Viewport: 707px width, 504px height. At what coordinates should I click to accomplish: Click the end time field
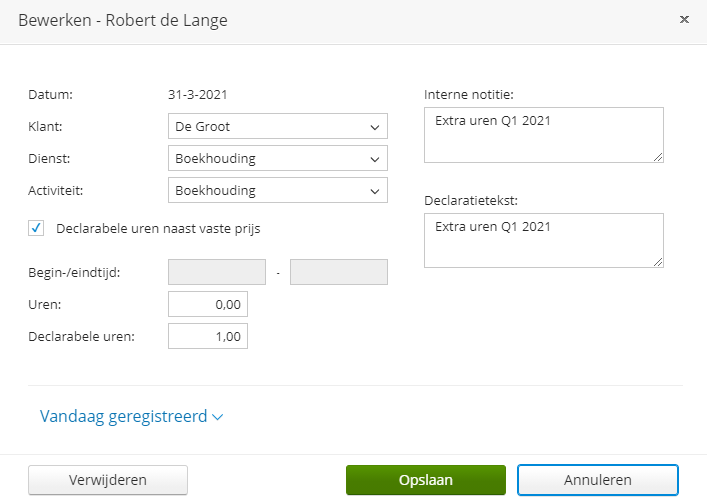click(339, 272)
